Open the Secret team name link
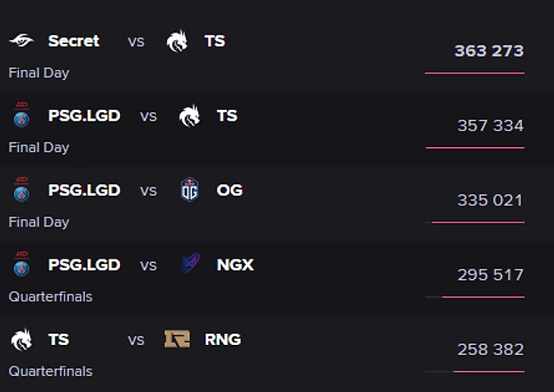Screen dimensions: 554x392 click(74, 41)
